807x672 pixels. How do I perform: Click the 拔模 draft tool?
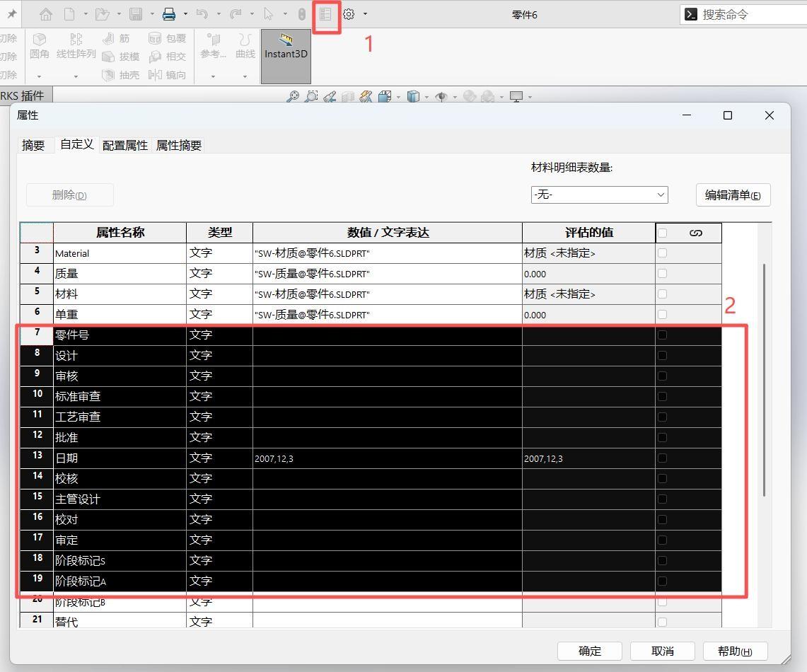click(x=121, y=57)
